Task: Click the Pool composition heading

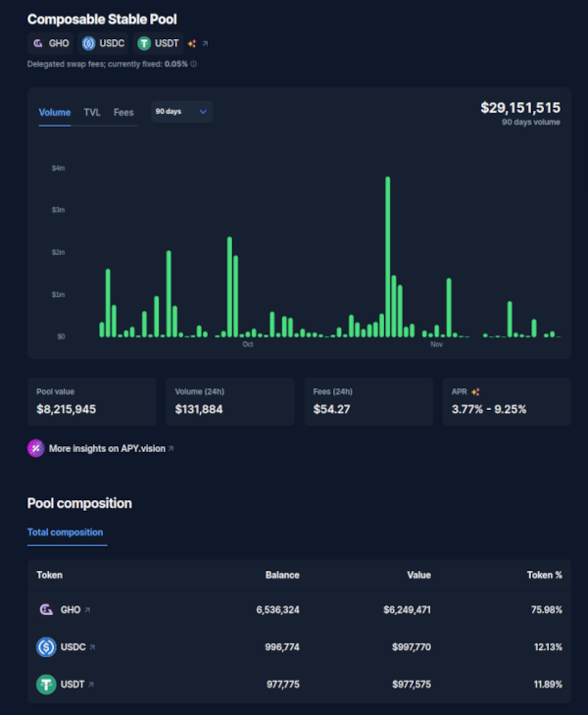Action: (x=79, y=503)
